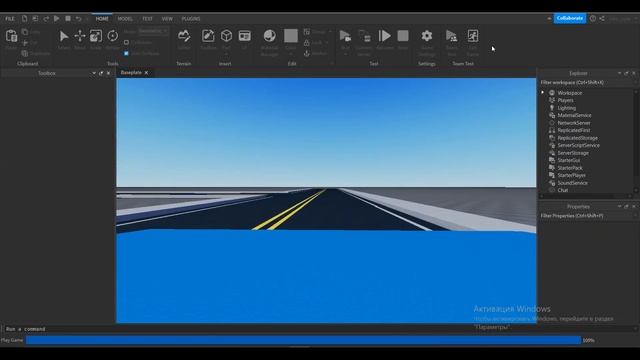Viewport: 640px width, 360px height.
Task: Collapse the ribbon with the arrow near Collaborate
Action: pyautogui.click(x=549, y=18)
